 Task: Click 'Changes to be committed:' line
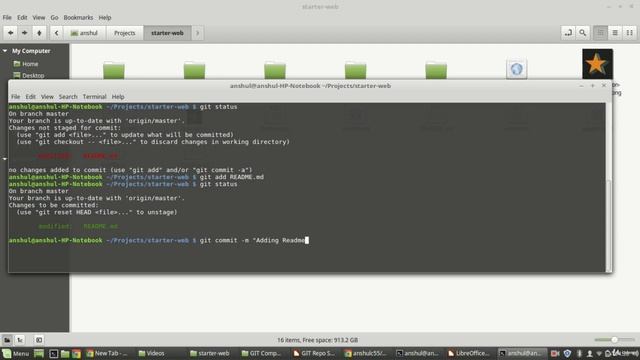click(x=53, y=205)
